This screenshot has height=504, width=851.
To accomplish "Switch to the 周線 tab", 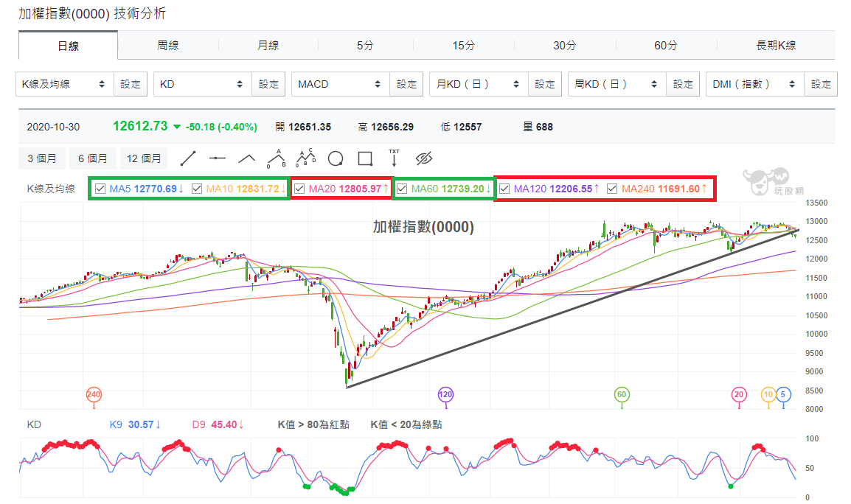I will click(x=168, y=46).
